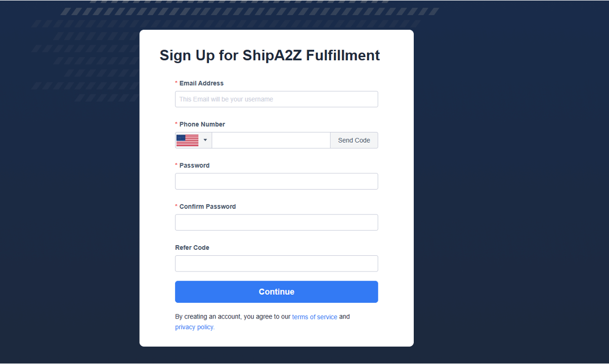Focus the Email Address input field
Screen dimensions: 609x364
pyautogui.click(x=276, y=99)
